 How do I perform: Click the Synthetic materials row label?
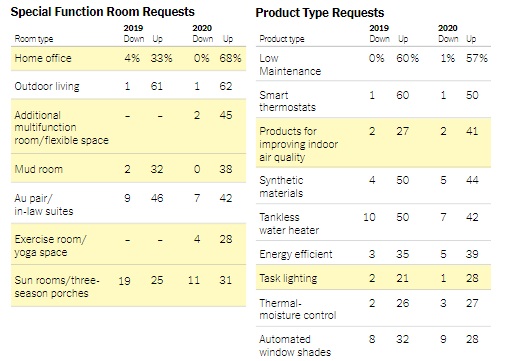(x=281, y=187)
